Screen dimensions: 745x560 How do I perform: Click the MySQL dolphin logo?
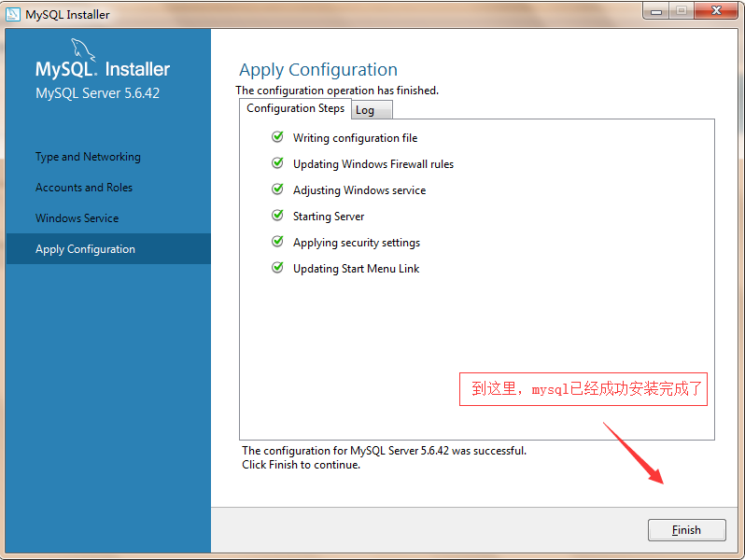pos(83,49)
